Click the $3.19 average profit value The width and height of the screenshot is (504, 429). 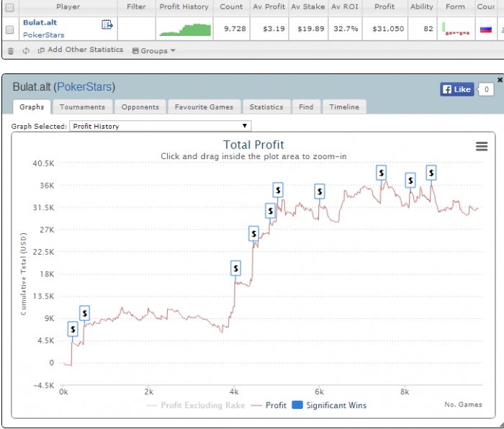pyautogui.click(x=274, y=29)
